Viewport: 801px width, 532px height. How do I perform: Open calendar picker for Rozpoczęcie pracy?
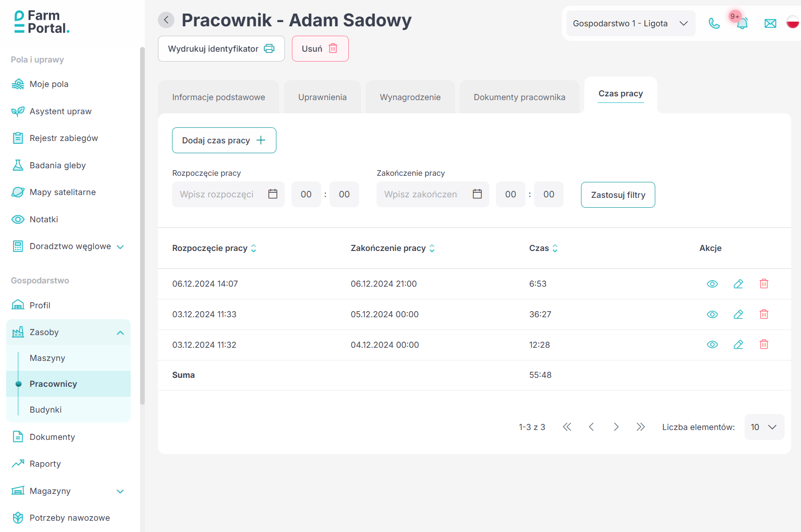tap(273, 194)
